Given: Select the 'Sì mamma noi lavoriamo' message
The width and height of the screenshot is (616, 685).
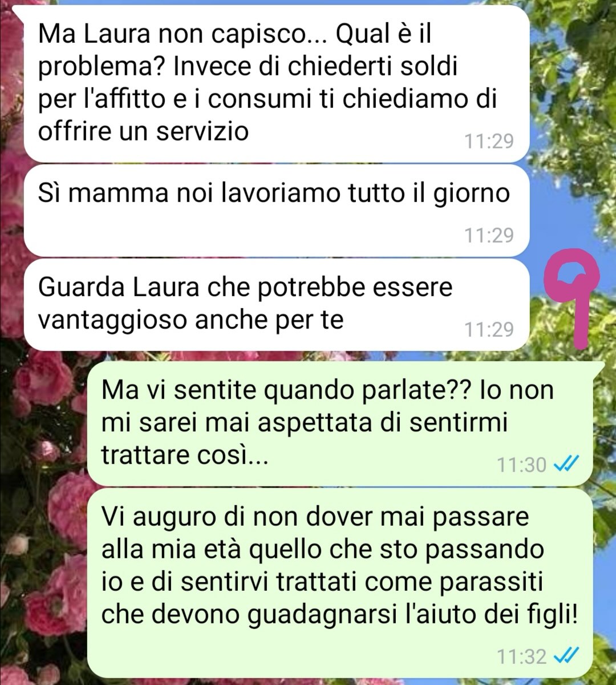Looking at the screenshot, I should [277, 211].
